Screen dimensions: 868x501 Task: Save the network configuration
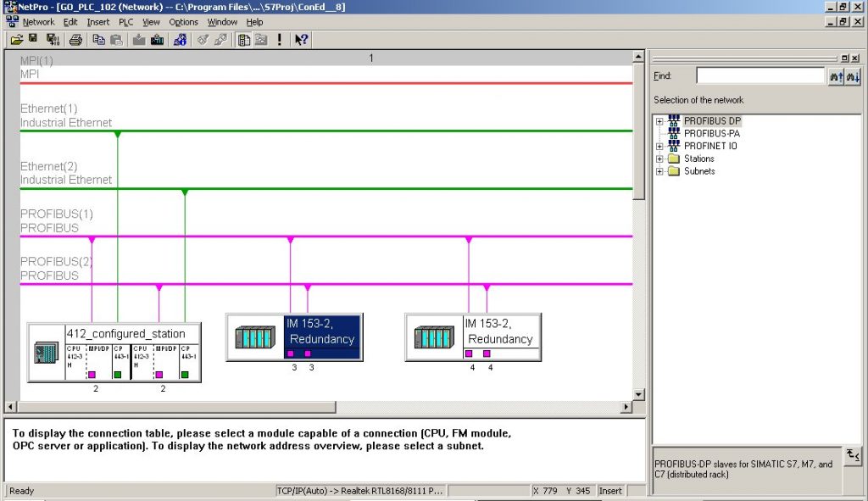pyautogui.click(x=33, y=39)
